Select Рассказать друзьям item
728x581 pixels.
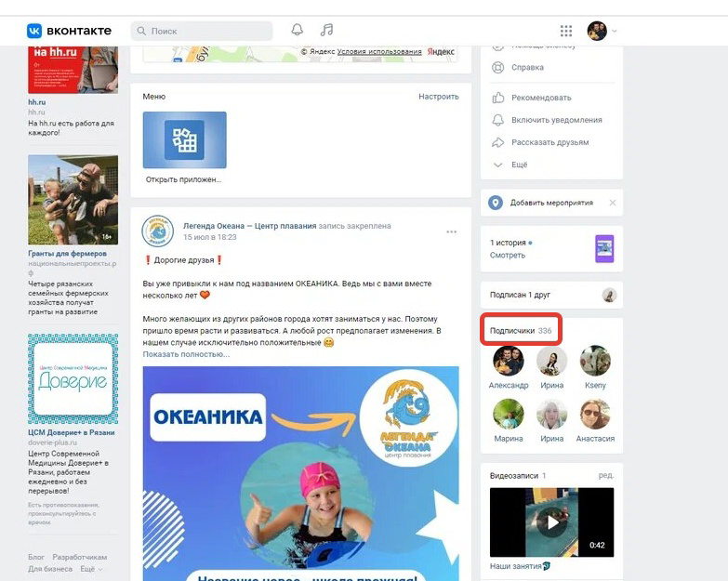(550, 142)
